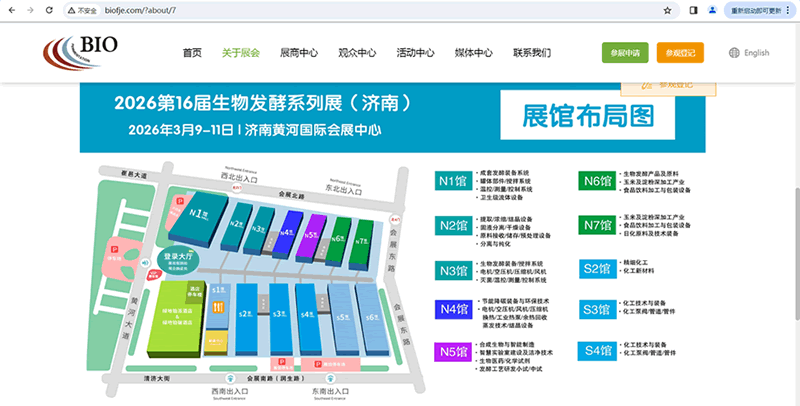Click the not-secure warning icon in address bar

pyautogui.click(x=73, y=10)
